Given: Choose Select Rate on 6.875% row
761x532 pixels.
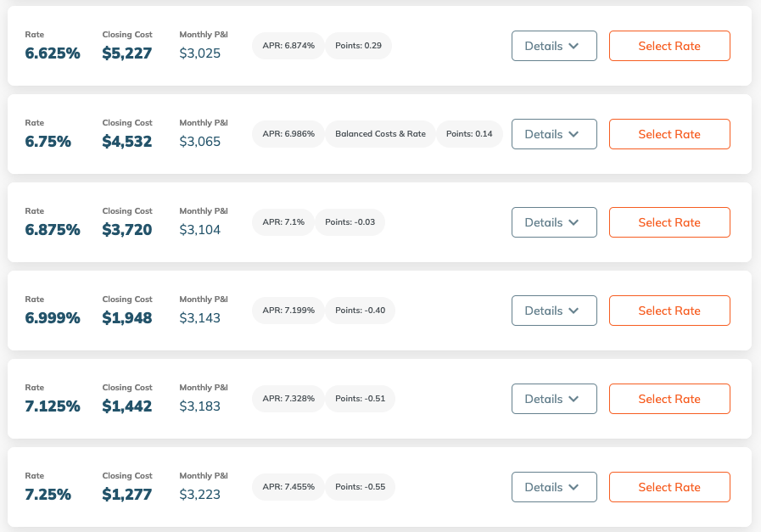Looking at the screenshot, I should pyautogui.click(x=669, y=222).
